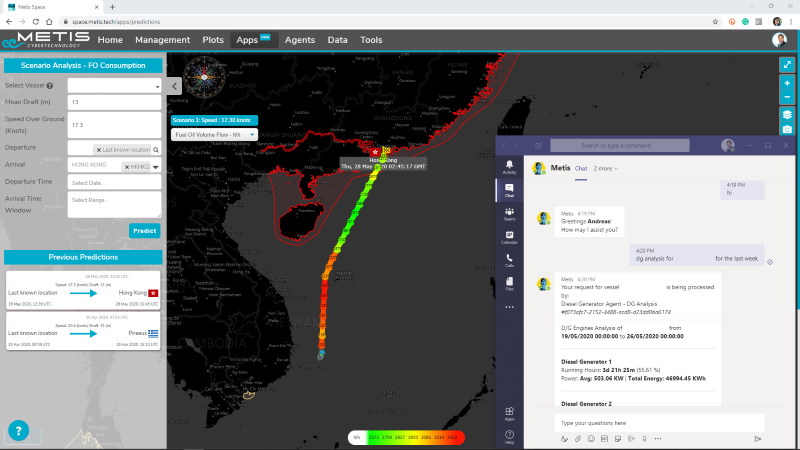
Task: Click the Teams new chat compose icon
Action: pos(538,145)
